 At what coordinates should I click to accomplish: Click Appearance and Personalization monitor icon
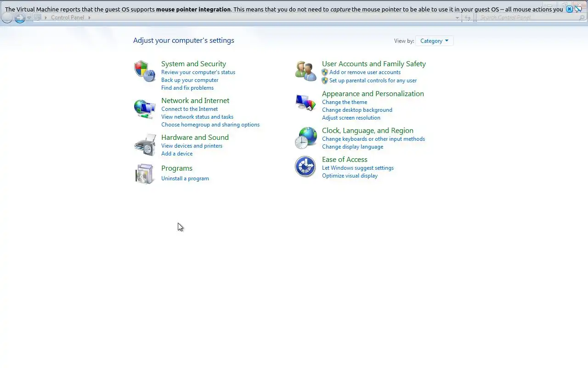coord(305,102)
